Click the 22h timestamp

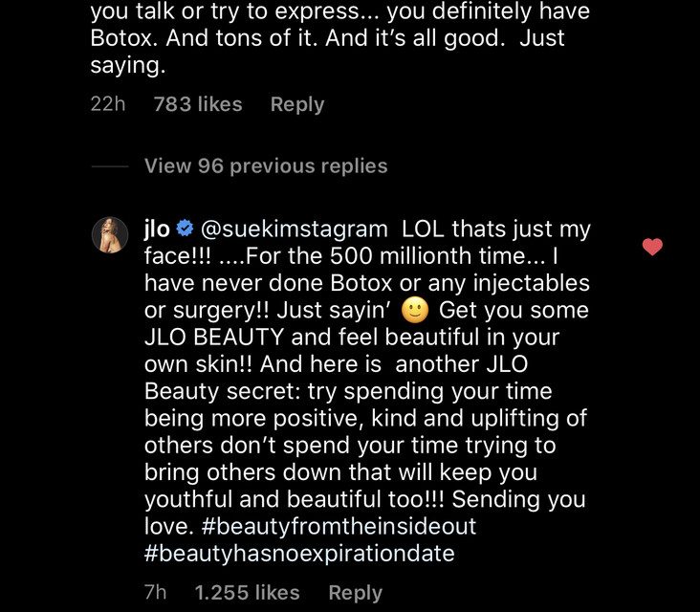(107, 104)
